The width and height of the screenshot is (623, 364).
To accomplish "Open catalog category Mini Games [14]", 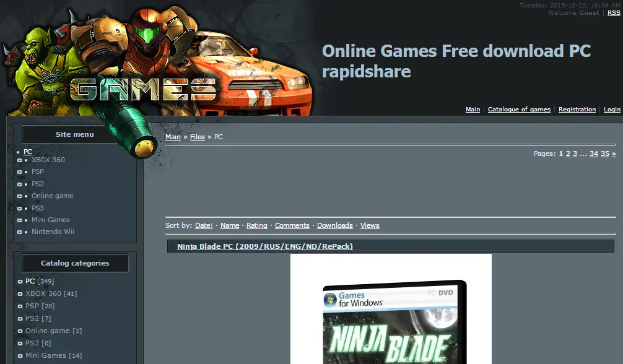I will click(53, 355).
